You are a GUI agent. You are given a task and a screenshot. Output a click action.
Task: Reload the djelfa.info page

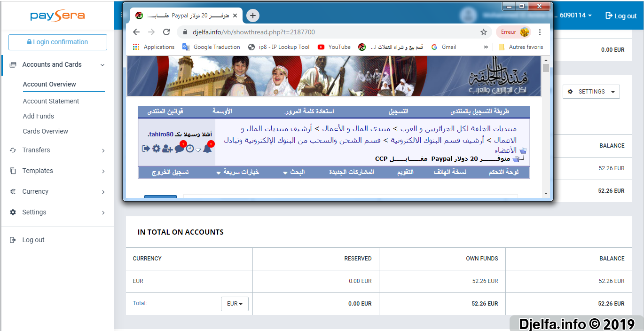pos(166,32)
